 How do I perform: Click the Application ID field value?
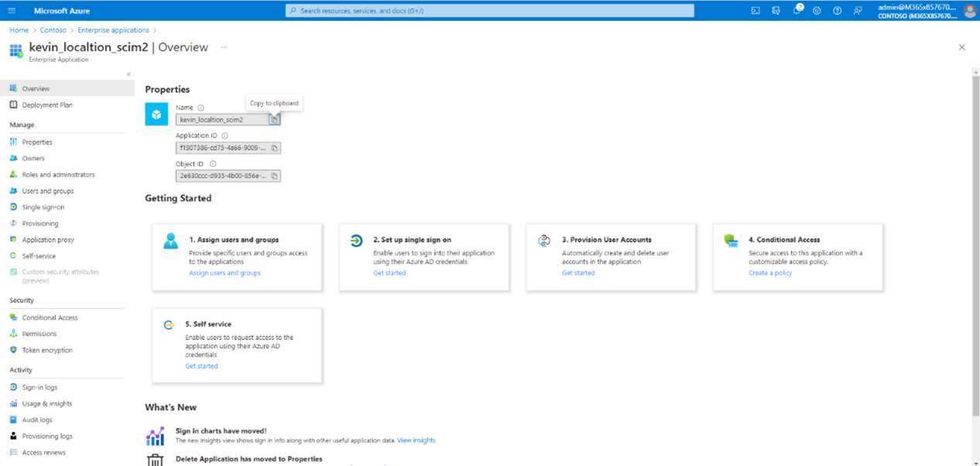click(x=223, y=148)
